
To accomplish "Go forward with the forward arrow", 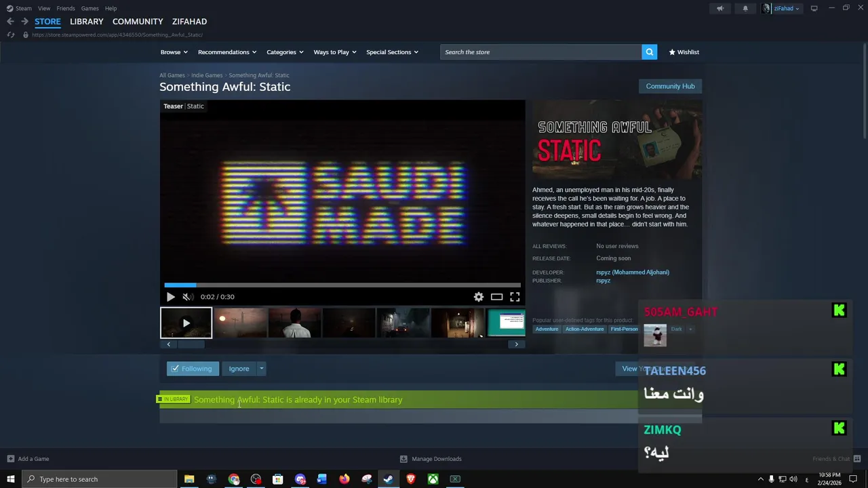I will [24, 22].
